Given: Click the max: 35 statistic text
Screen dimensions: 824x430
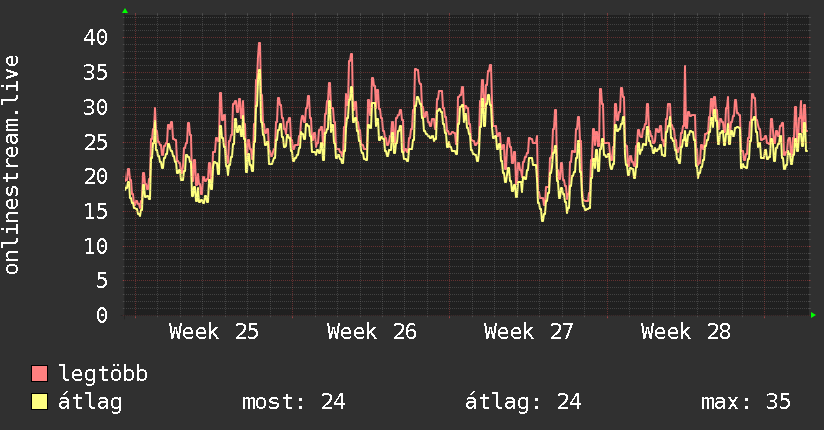Looking at the screenshot, I should tap(746, 402).
